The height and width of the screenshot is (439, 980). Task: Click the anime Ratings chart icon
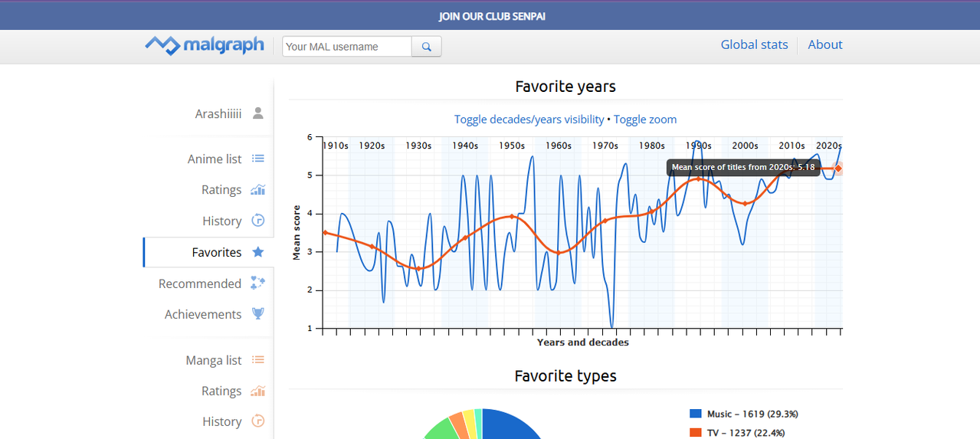tap(258, 189)
